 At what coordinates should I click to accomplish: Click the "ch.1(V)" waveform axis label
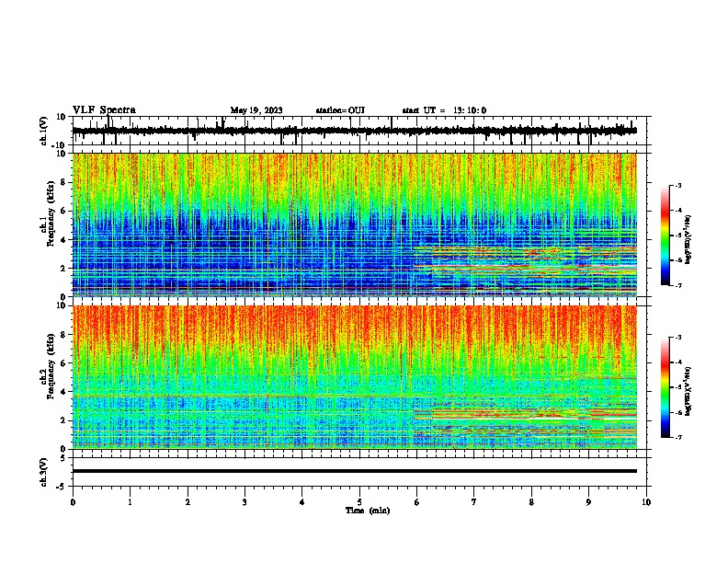click(x=44, y=131)
